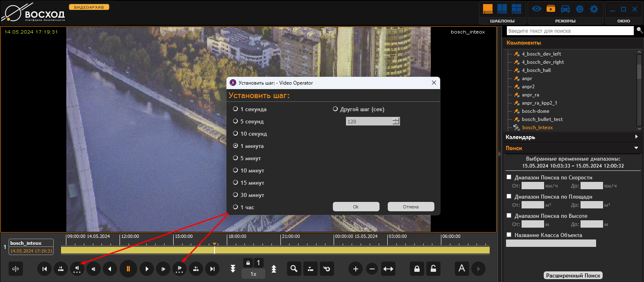Select the 5 минут step radio option

[x=235, y=158]
